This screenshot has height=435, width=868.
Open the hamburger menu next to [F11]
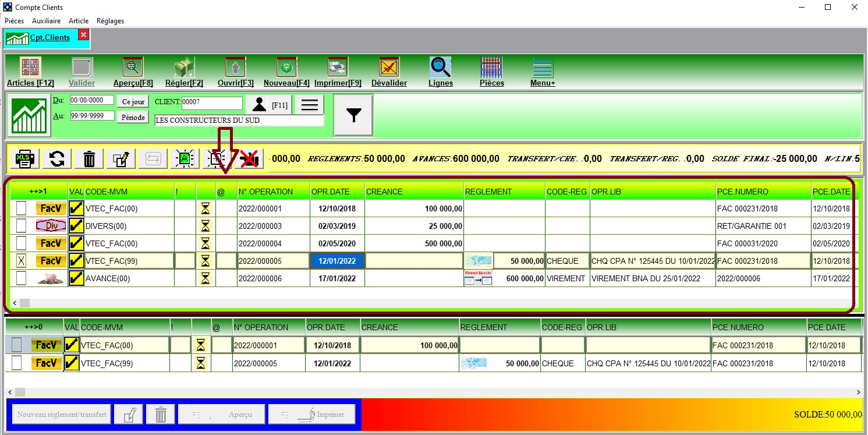309,105
